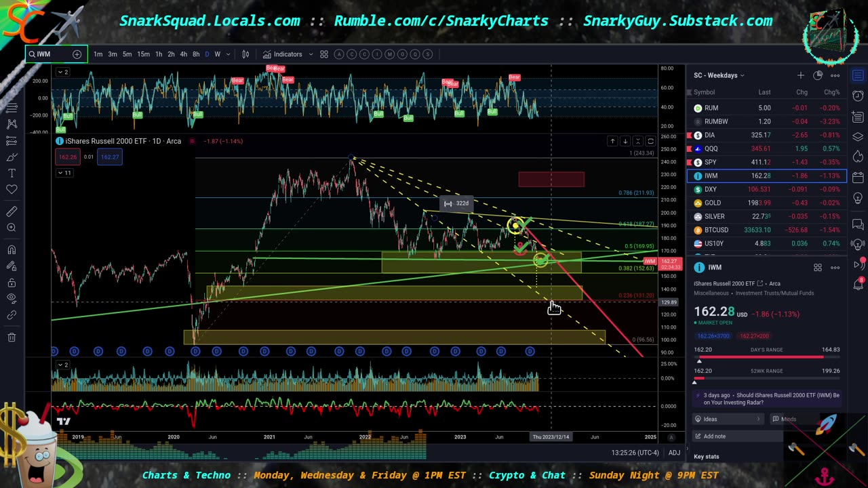Image resolution: width=868 pixels, height=488 pixels.
Task: Add a symbol to the SC - Weekdays watchlist
Action: point(801,75)
